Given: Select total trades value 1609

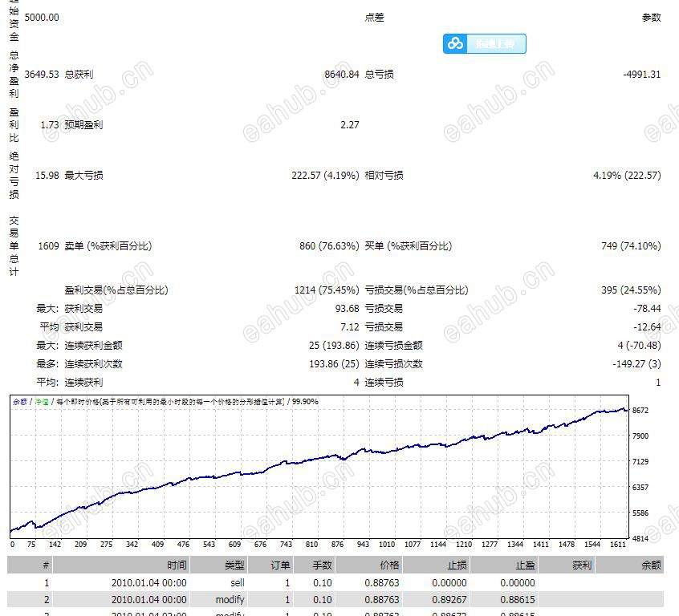Looking at the screenshot, I should tap(48, 246).
